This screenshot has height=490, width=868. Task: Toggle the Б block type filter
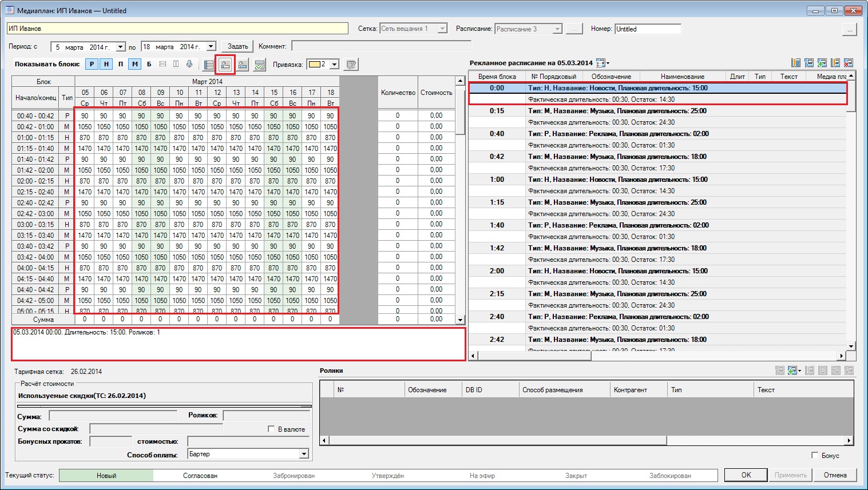coord(149,64)
